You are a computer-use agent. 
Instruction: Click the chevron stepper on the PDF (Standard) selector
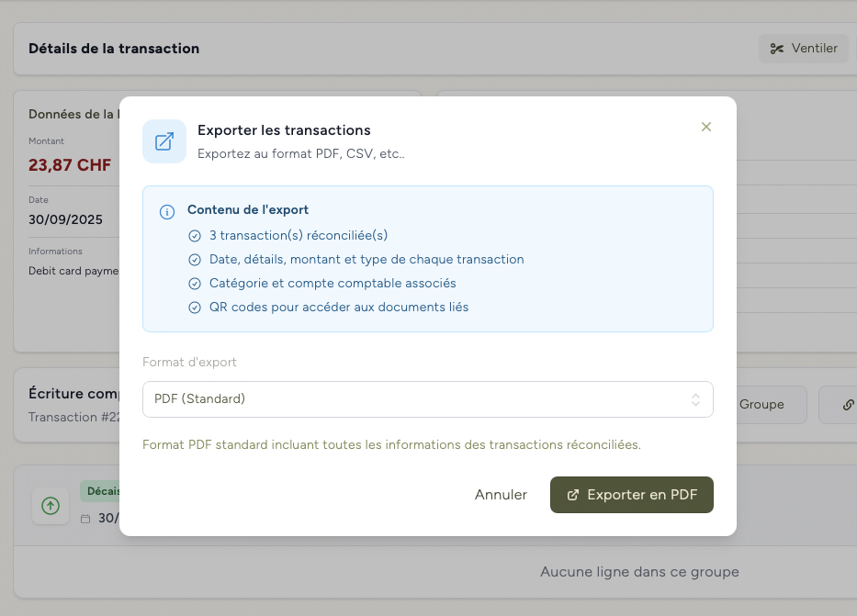[x=696, y=399]
